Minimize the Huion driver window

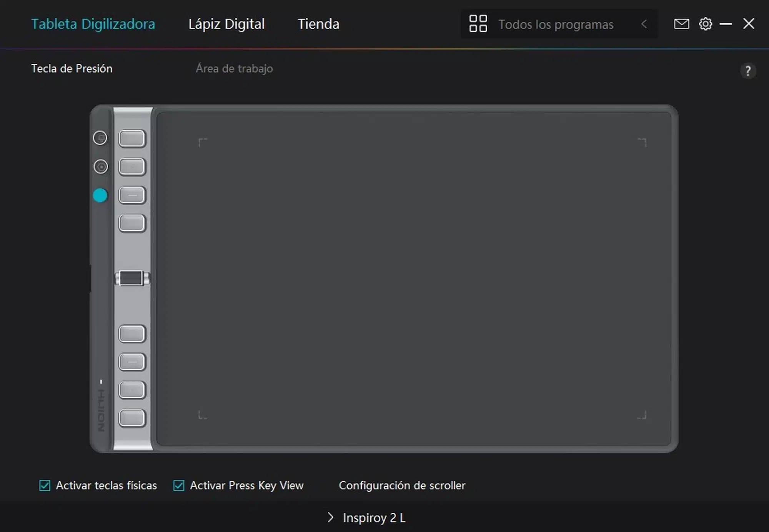click(x=726, y=24)
